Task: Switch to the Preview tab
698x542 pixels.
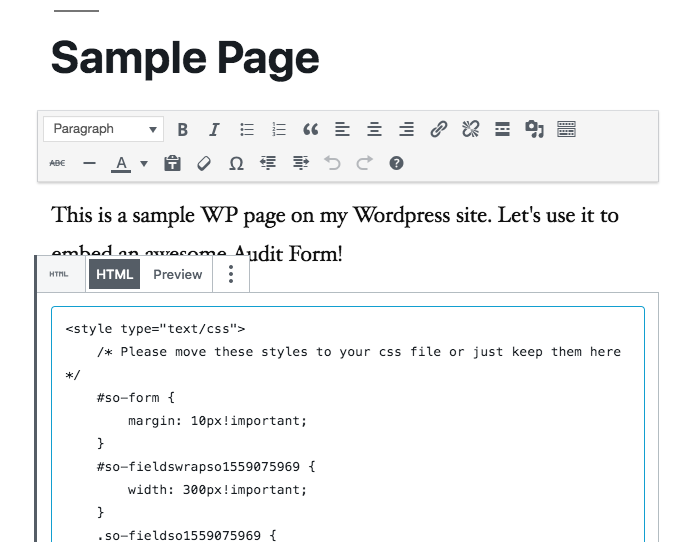Action: 177,274
